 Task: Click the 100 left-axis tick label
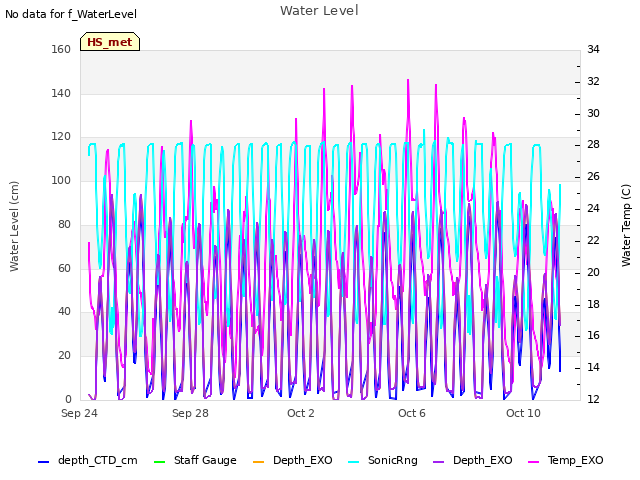tap(61, 180)
